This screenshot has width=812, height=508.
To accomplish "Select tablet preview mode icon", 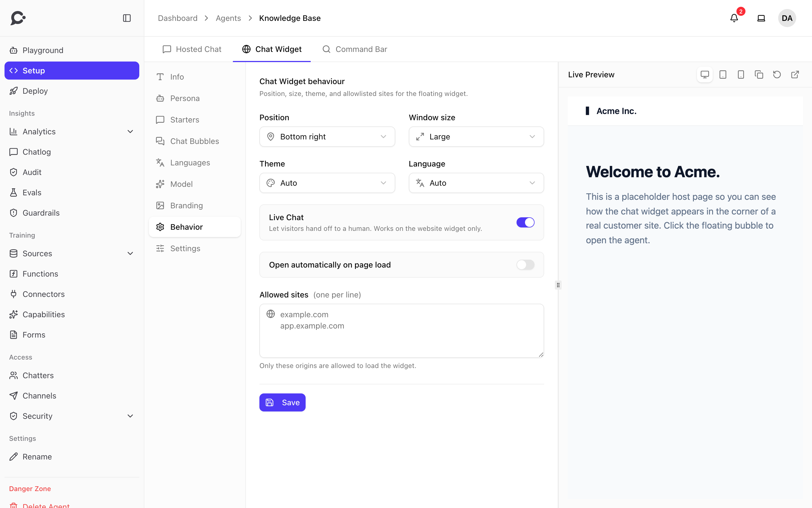I will point(723,75).
